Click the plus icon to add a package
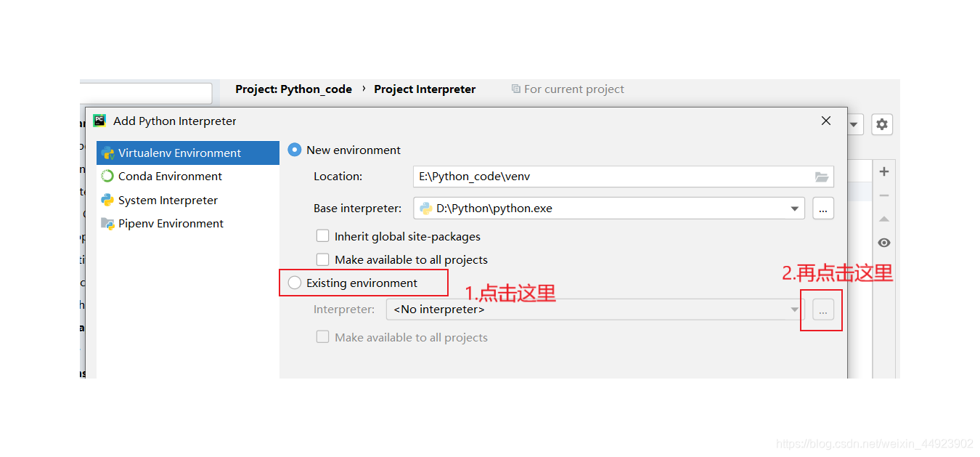 883,171
